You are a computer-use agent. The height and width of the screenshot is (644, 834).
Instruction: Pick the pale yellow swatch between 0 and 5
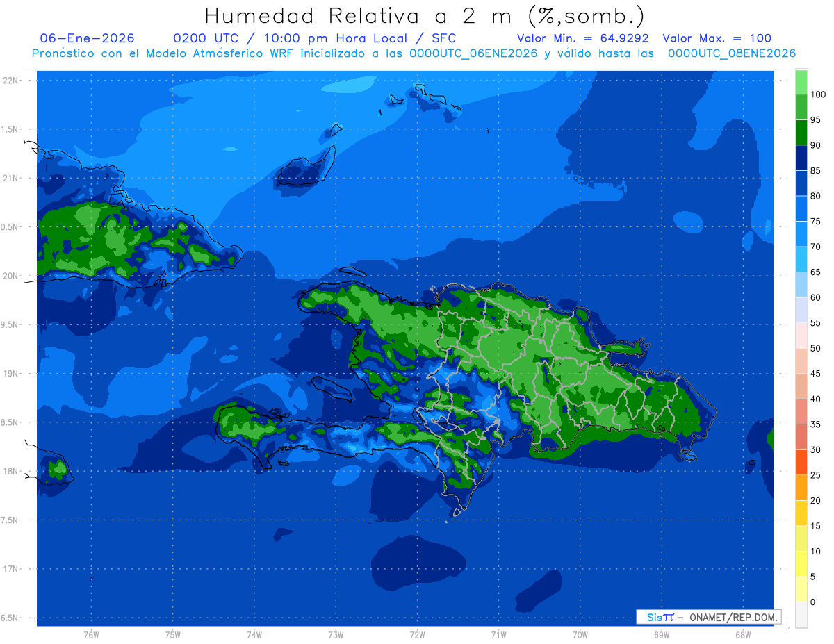pyautogui.click(x=801, y=589)
